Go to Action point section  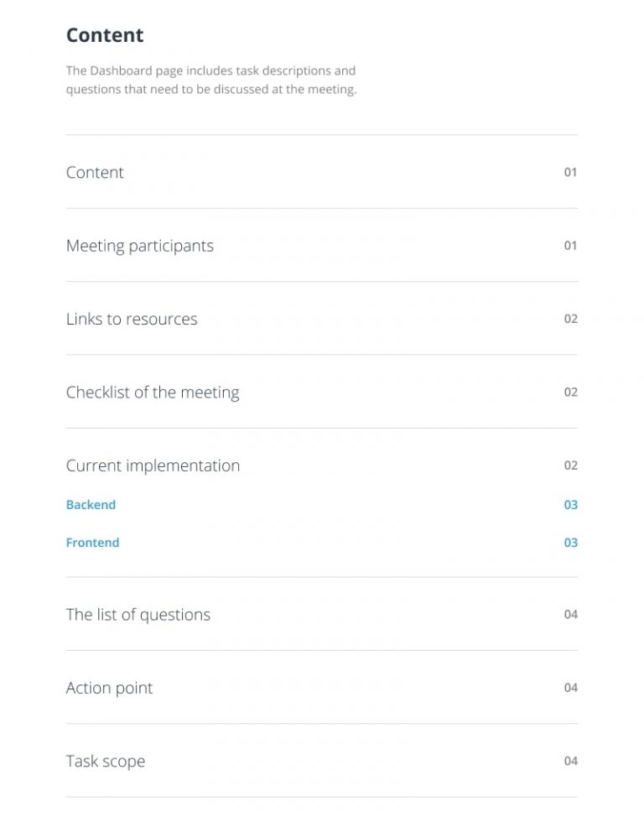click(109, 689)
